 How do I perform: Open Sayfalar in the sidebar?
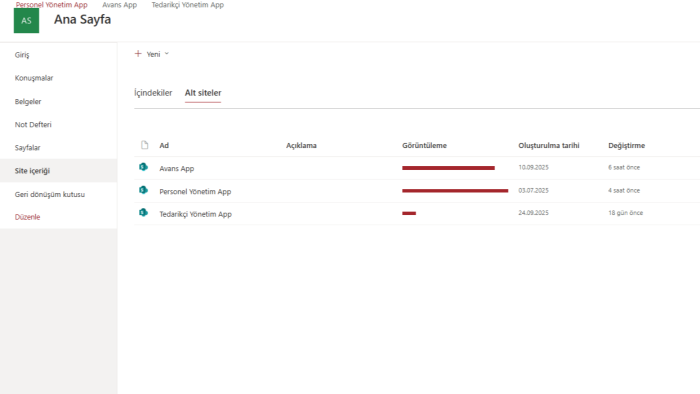coord(27,148)
